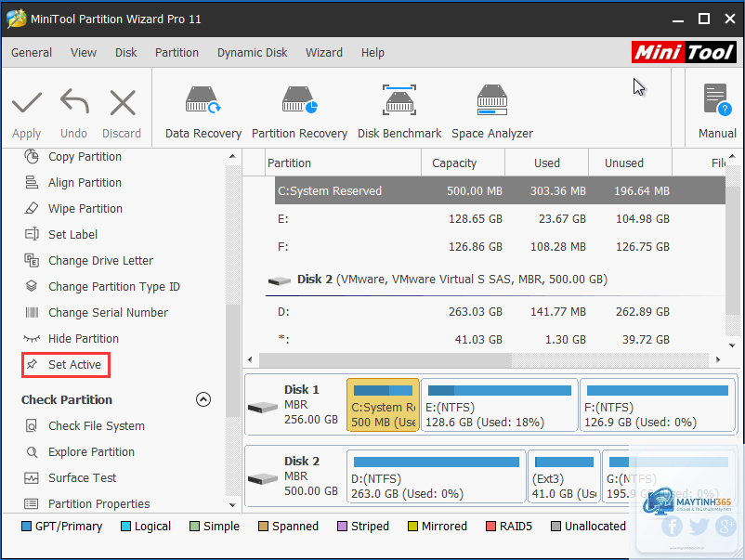
Task: Click partition list scroll down arrow
Action: coord(732,345)
